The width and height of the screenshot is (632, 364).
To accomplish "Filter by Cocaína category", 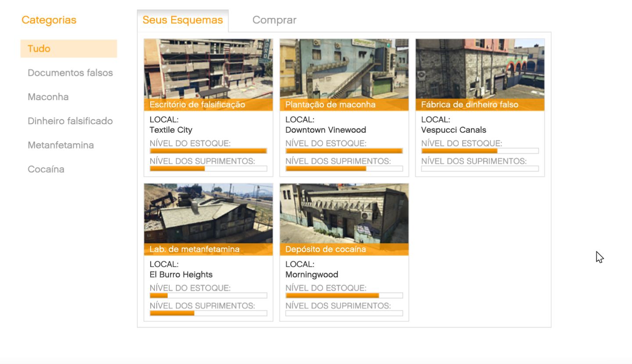I will pos(46,169).
